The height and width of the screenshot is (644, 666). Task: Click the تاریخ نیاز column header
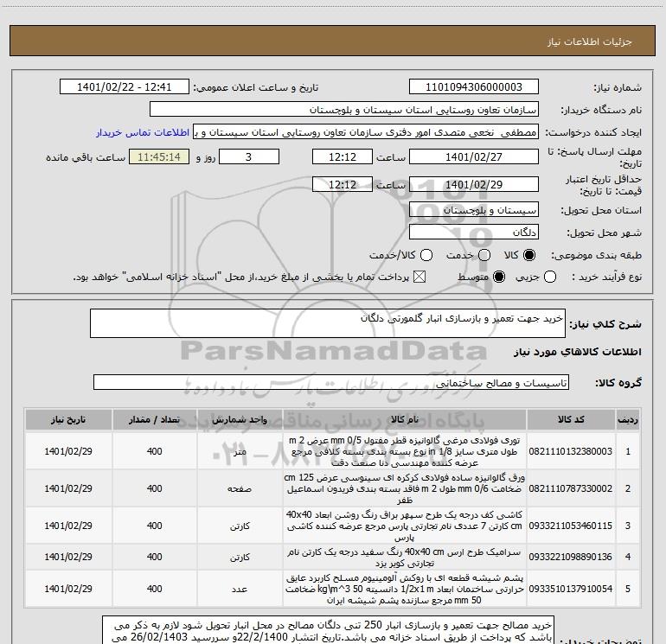[x=68, y=420]
